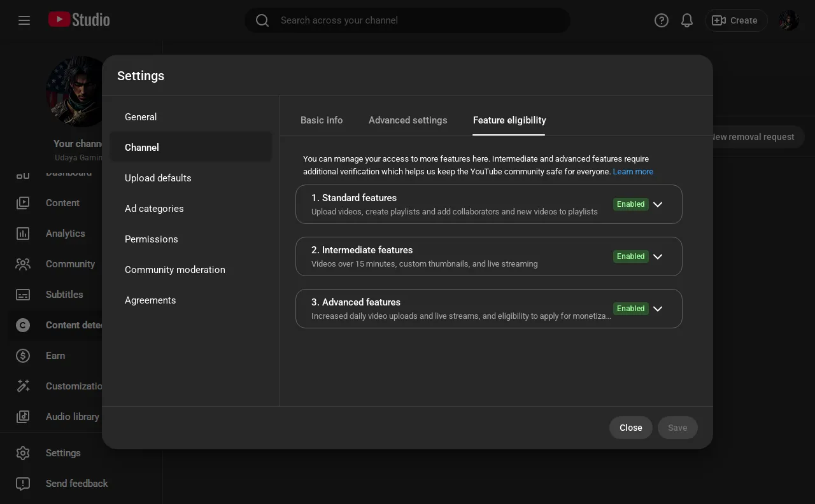This screenshot has height=504, width=815.
Task: Click the Content detection copyright icon
Action: (x=23, y=325)
